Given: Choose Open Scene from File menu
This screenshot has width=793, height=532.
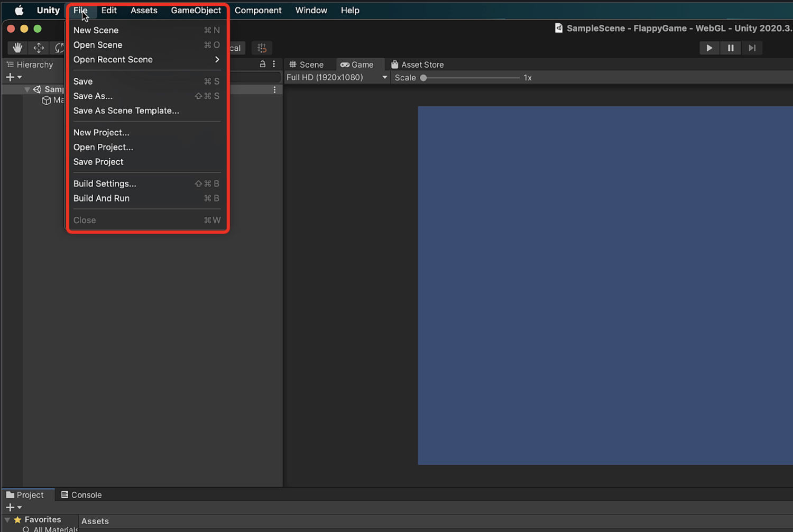Looking at the screenshot, I should point(147,45).
